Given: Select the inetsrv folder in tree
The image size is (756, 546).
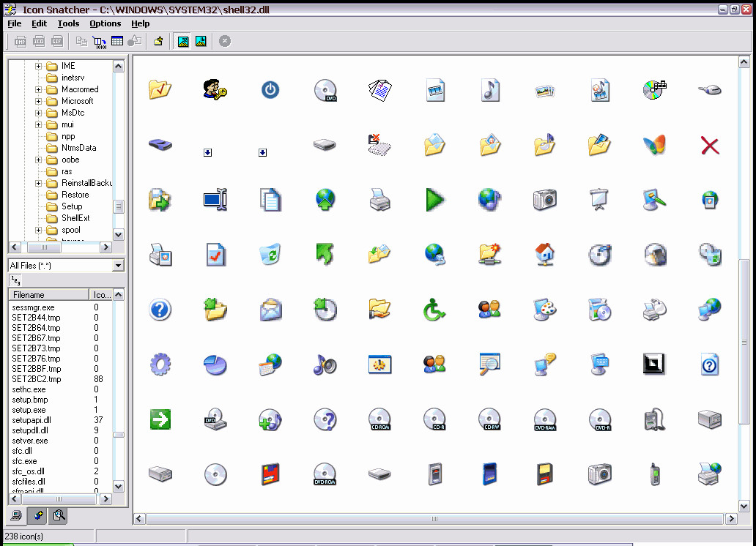Looking at the screenshot, I should (73, 78).
